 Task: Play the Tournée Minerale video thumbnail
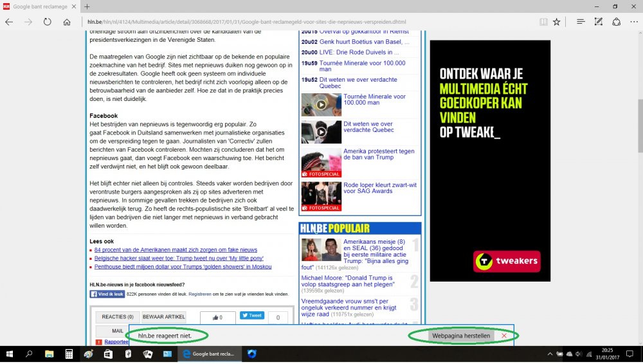point(321,105)
